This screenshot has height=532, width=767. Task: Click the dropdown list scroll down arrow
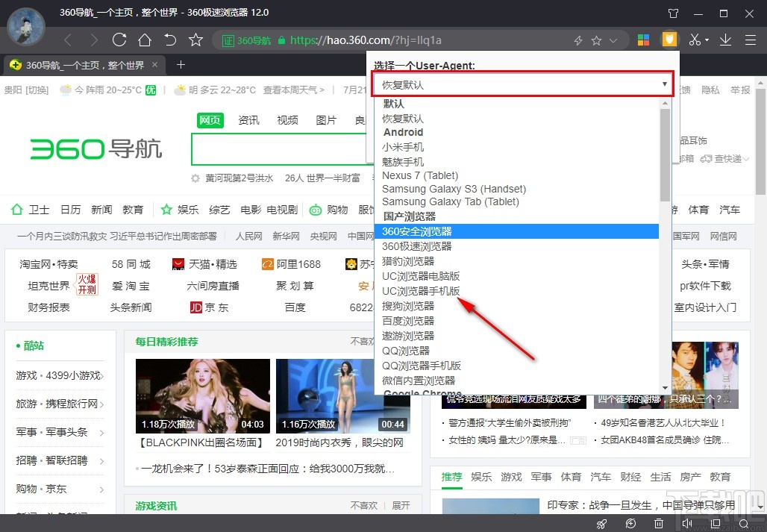pos(665,388)
